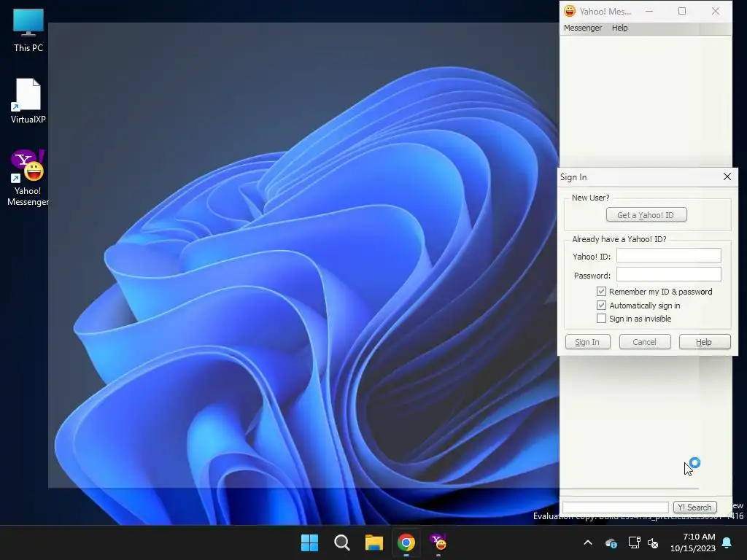This screenshot has height=560, width=747.
Task: Open taskbar Search
Action: coord(342,542)
